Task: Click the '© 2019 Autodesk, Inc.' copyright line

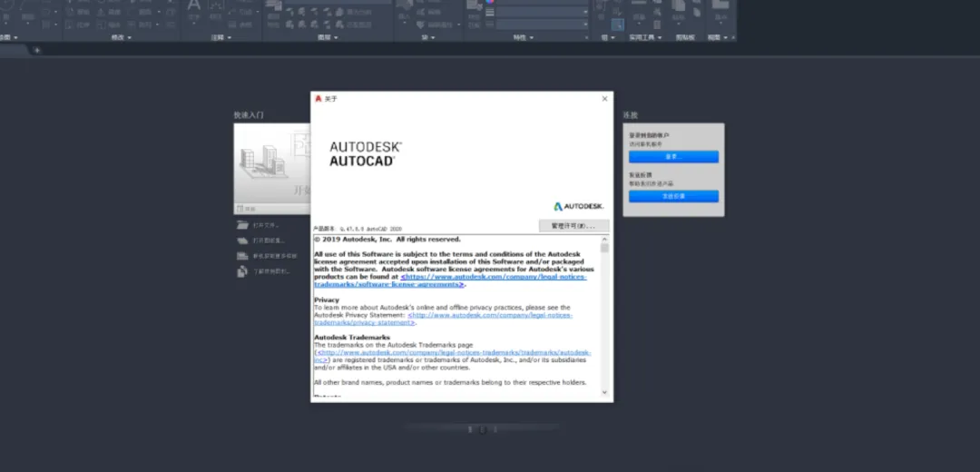Action: [x=387, y=240]
